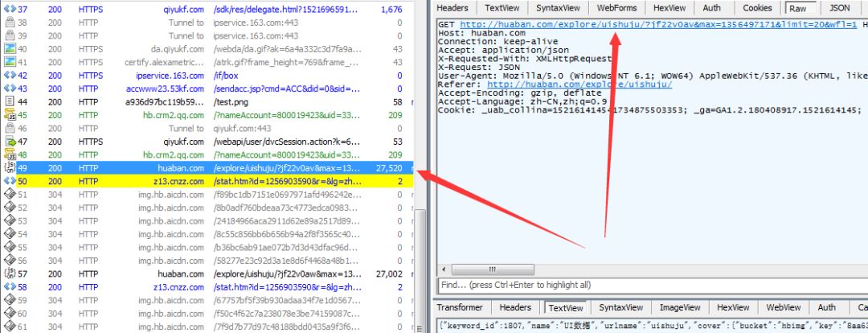Select session 57 huaban.com row
The width and height of the screenshot is (868, 333).
pyautogui.click(x=207, y=273)
